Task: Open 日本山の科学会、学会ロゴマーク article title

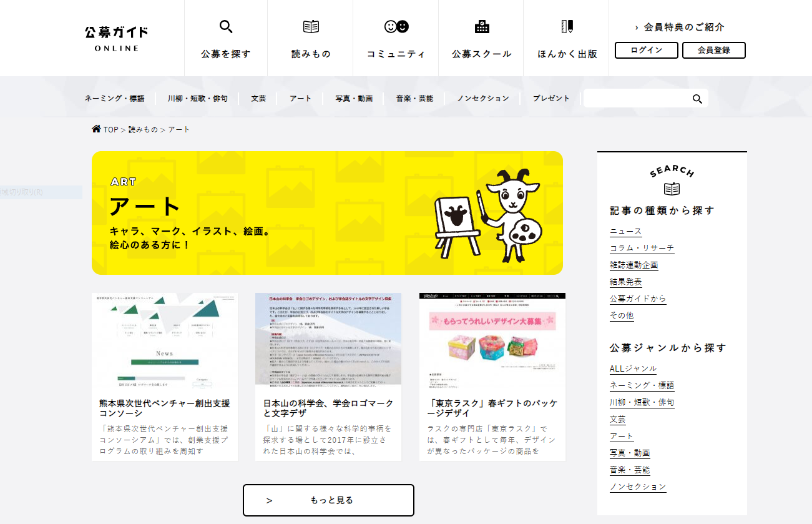Action: click(328, 408)
